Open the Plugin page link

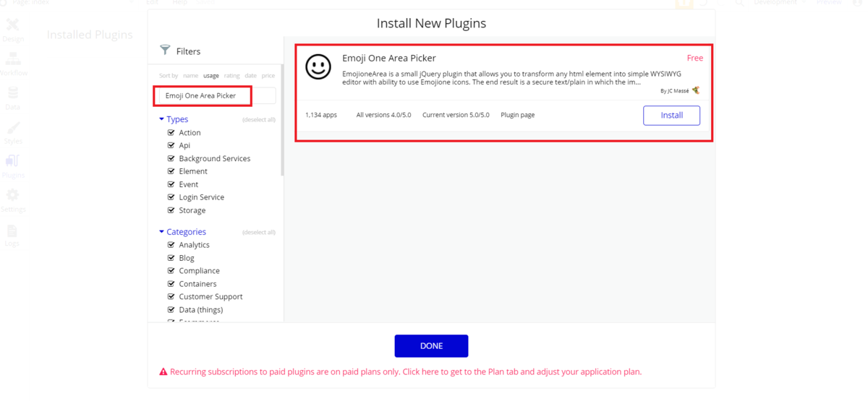point(518,115)
